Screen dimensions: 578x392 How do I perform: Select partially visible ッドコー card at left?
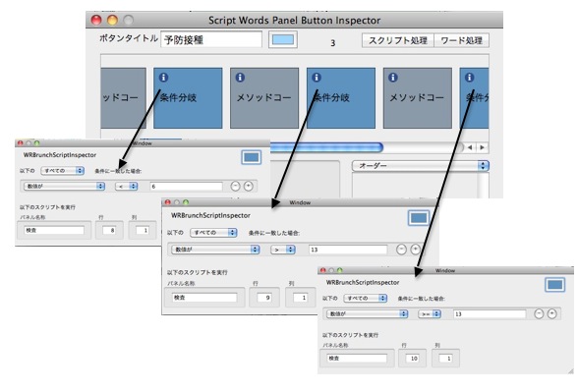click(123, 98)
